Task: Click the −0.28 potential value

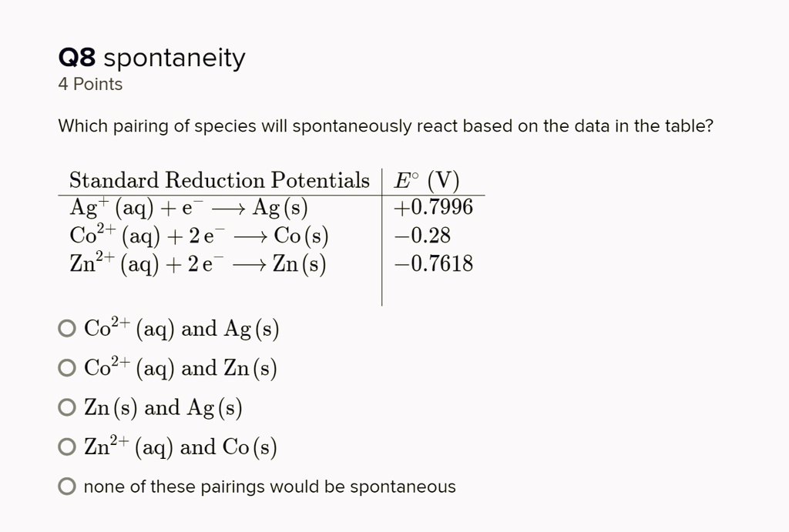Action: coord(422,235)
